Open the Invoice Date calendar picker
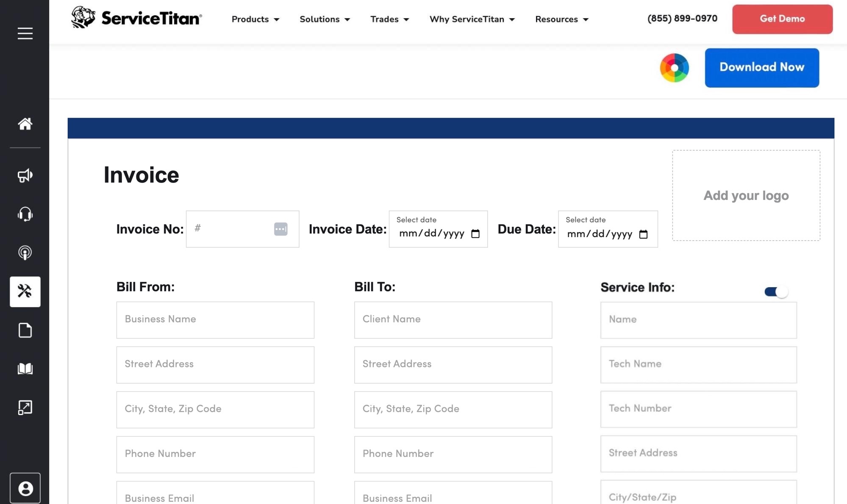The height and width of the screenshot is (504, 847). [x=475, y=233]
